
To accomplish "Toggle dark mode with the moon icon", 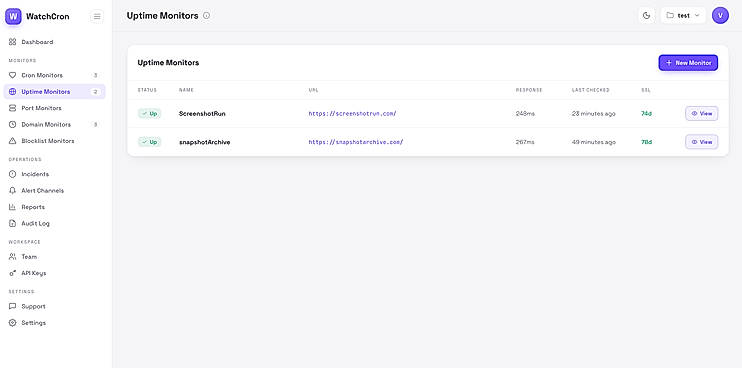I will (x=646, y=16).
